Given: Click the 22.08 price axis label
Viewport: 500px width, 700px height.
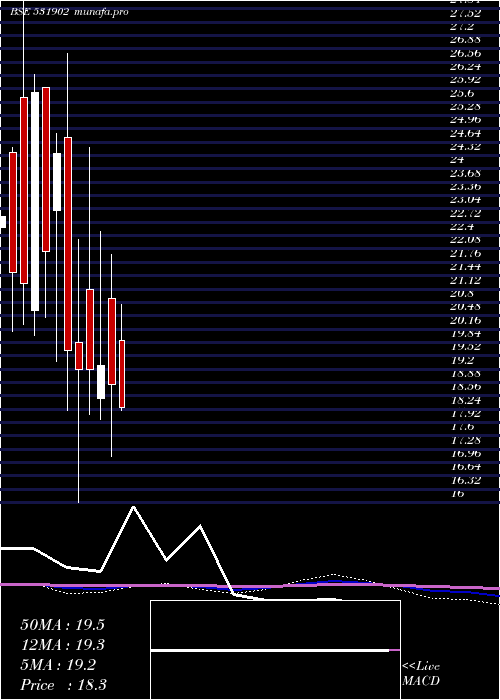Looking at the screenshot, I should click(x=466, y=240).
